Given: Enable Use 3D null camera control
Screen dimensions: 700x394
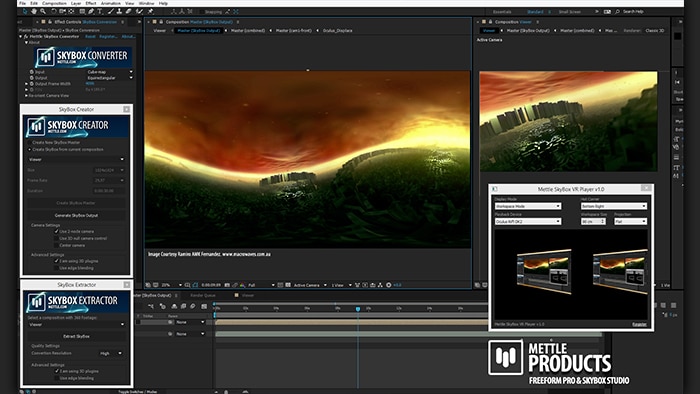Looking at the screenshot, I should point(56,238).
